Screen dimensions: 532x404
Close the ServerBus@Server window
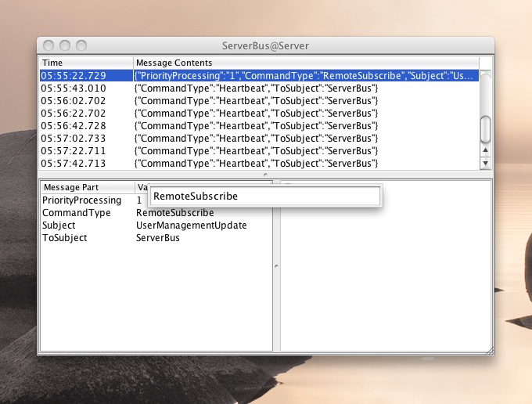point(49,46)
